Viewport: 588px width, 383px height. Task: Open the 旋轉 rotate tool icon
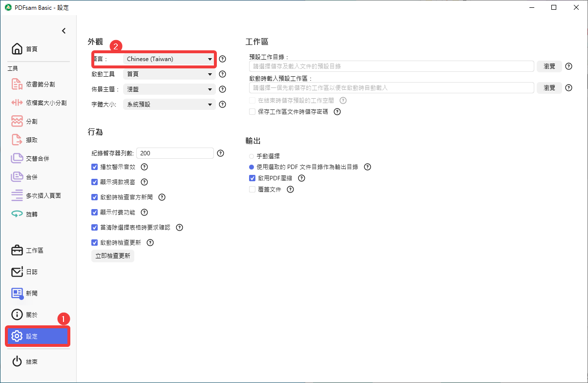pos(17,214)
